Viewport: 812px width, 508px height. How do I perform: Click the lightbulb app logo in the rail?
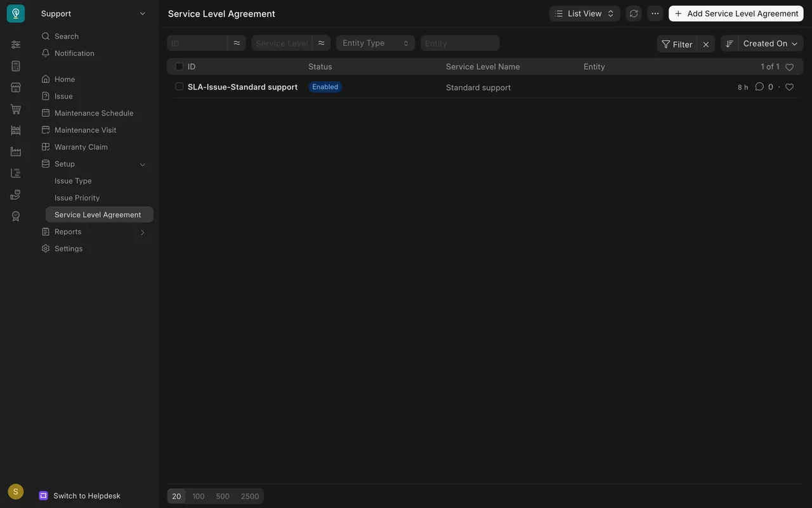coord(16,13)
